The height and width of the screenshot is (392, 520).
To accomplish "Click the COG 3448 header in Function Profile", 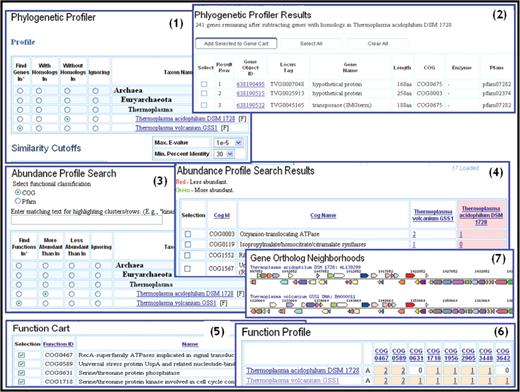I will (x=486, y=355).
